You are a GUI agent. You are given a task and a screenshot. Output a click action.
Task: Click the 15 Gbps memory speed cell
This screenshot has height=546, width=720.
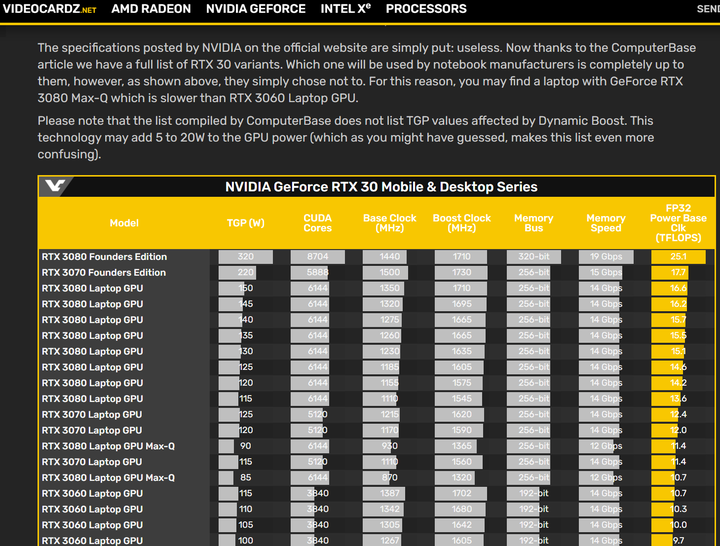point(606,272)
